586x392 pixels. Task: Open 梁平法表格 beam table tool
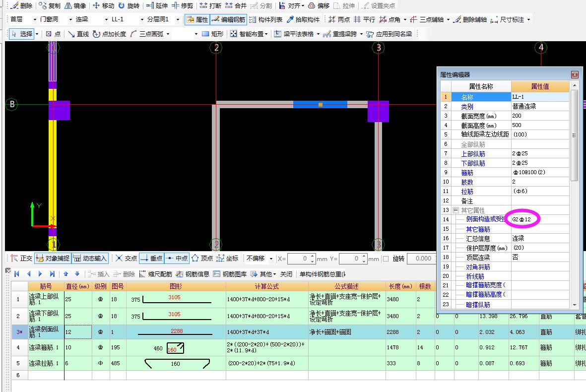pyautogui.click(x=297, y=34)
